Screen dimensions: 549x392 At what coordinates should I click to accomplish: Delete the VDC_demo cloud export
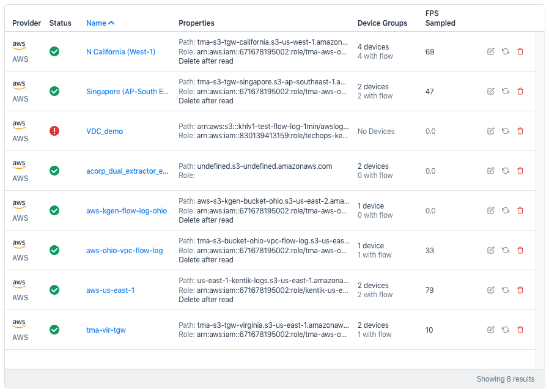click(520, 131)
